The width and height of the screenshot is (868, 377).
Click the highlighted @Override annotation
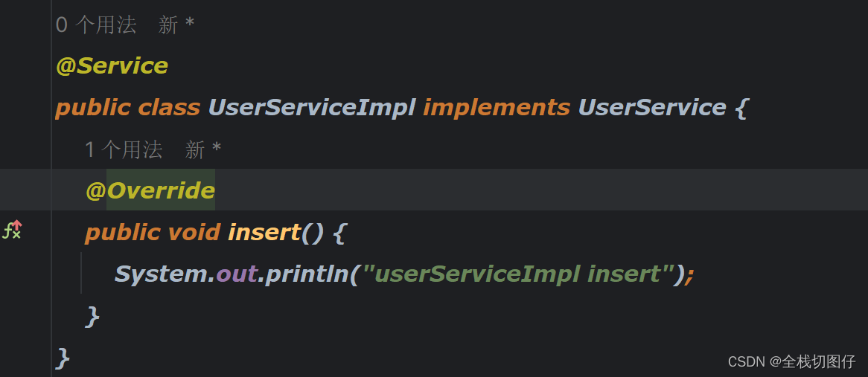point(150,190)
